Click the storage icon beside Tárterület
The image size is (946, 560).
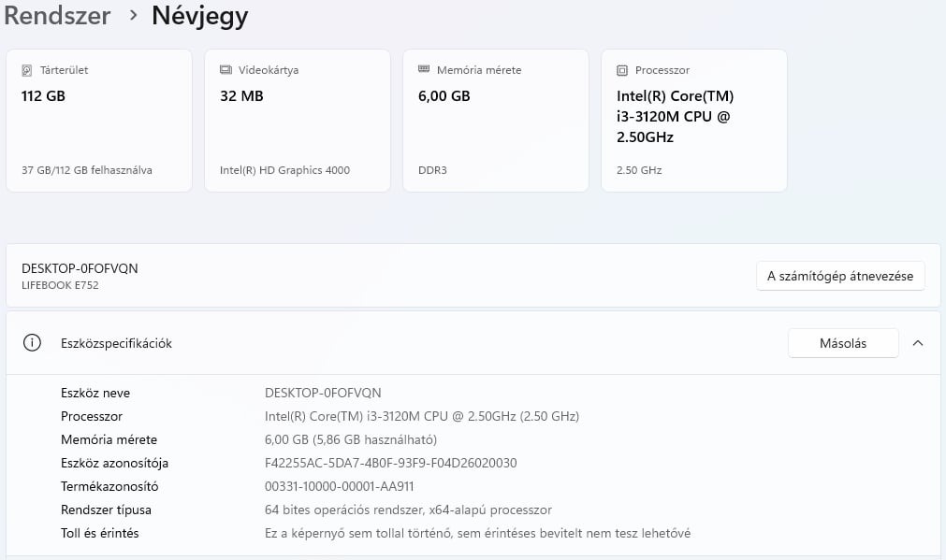click(27, 70)
